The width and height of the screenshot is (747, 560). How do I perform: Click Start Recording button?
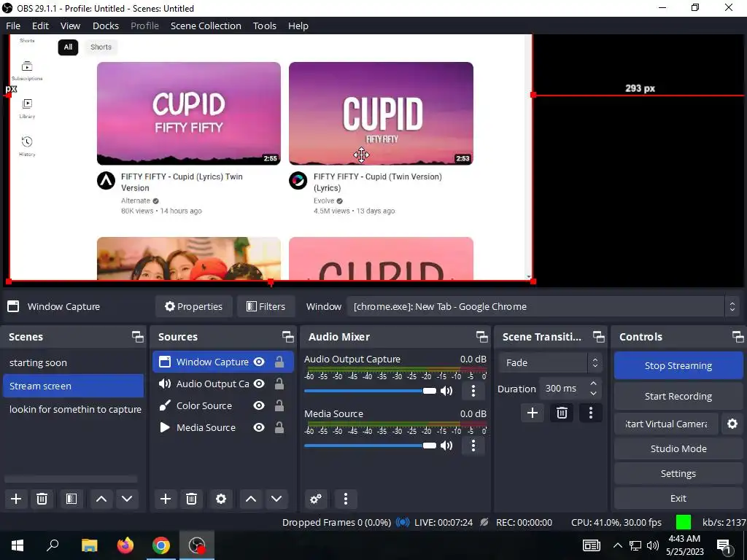(678, 396)
